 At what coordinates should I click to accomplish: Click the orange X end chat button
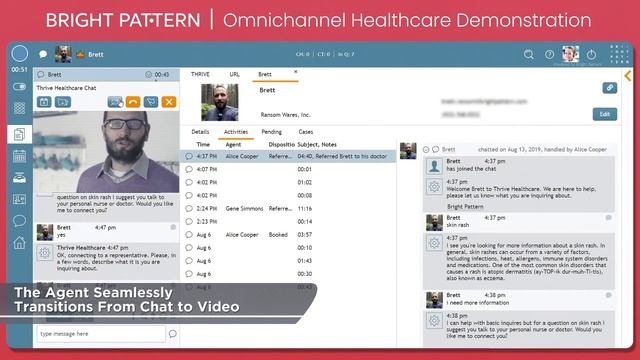(169, 102)
